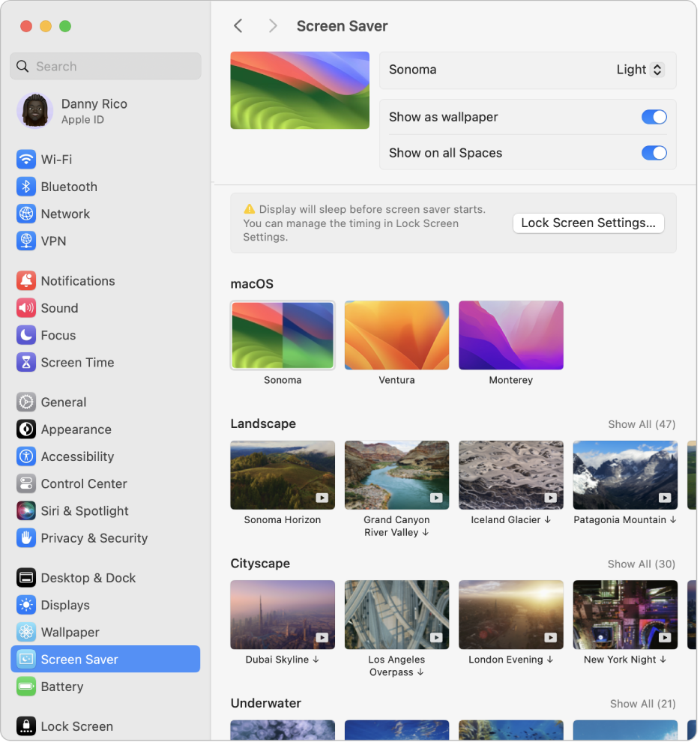
Task: Open VPN settings icon
Action: coord(26,241)
